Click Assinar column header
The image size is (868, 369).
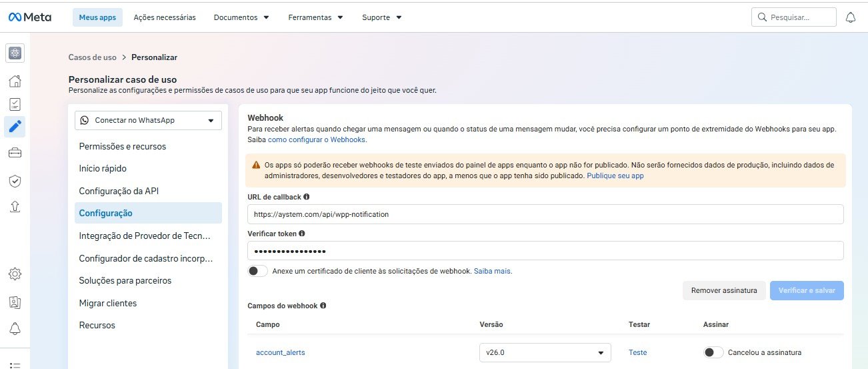click(716, 324)
